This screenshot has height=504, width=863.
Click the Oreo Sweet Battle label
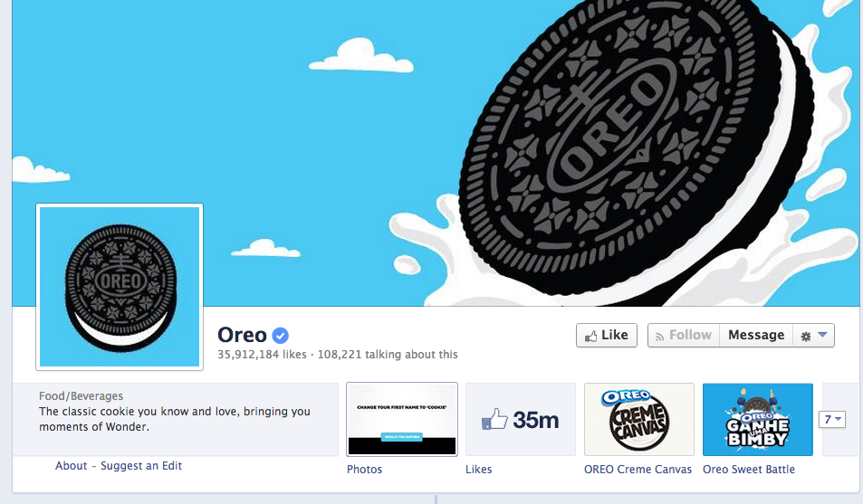pos(749,470)
